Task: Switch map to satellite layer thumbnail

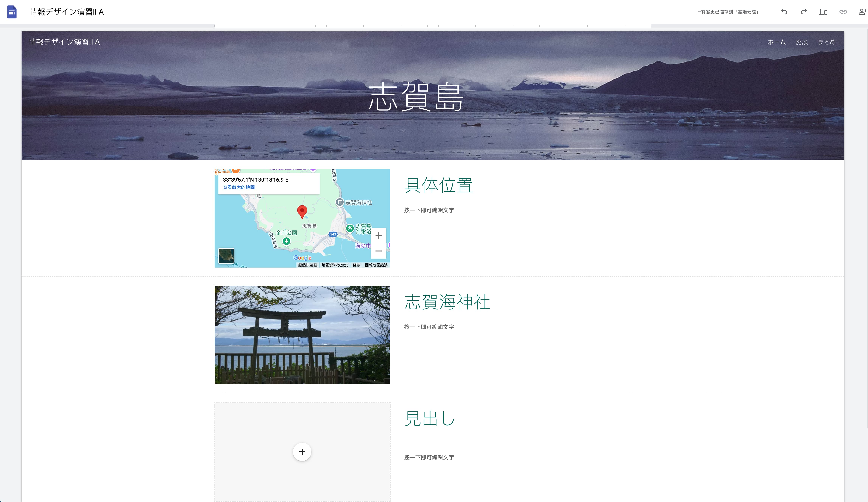Action: point(226,256)
